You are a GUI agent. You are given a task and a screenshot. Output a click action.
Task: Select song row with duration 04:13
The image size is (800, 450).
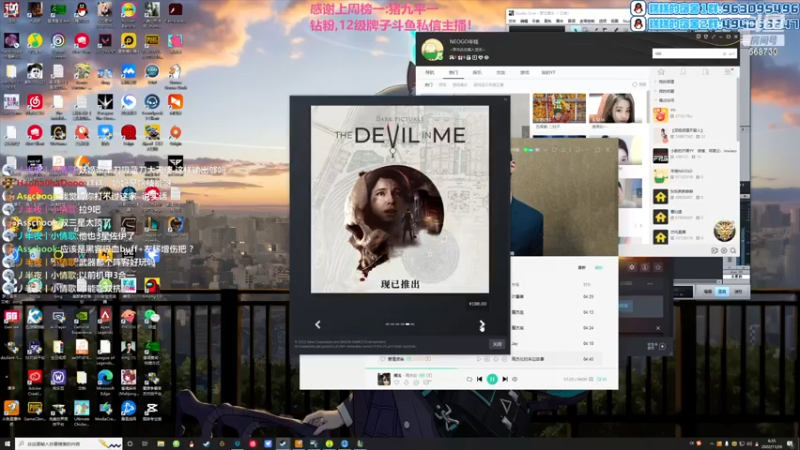click(554, 312)
